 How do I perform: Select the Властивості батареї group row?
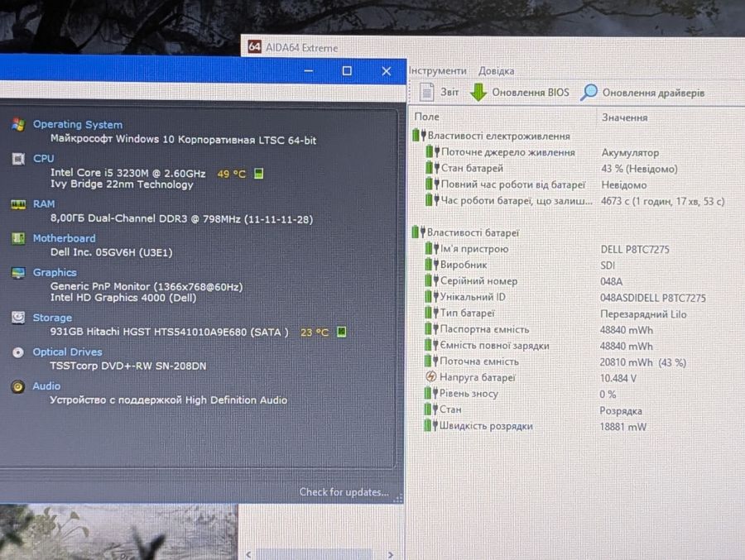465,232
